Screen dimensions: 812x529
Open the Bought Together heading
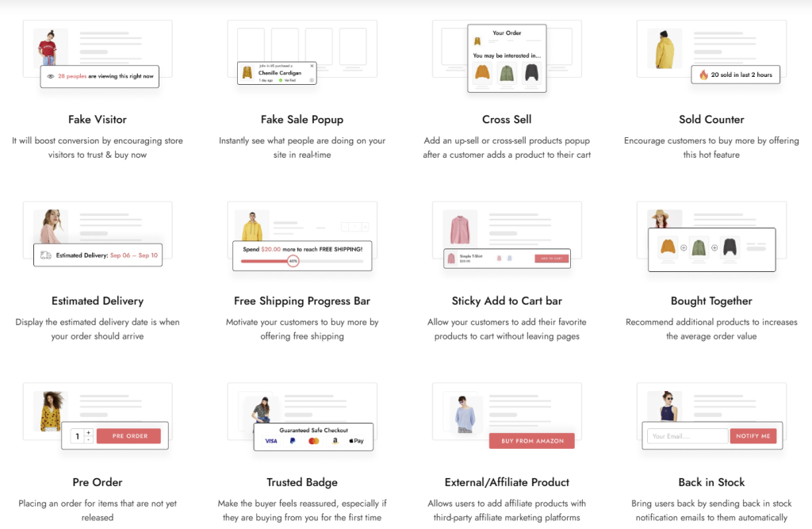coord(711,301)
